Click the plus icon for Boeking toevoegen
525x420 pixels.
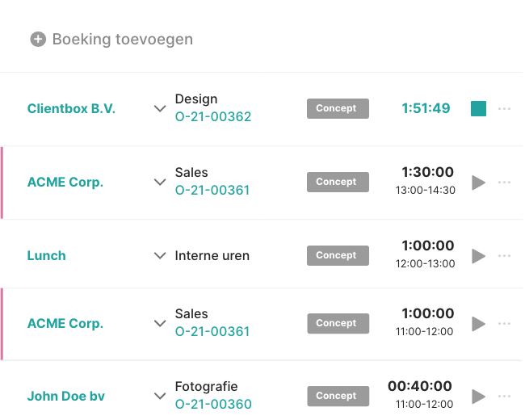[38, 39]
